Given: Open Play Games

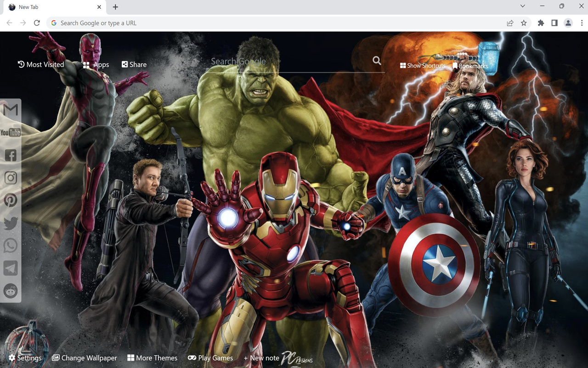Looking at the screenshot, I should point(210,358).
